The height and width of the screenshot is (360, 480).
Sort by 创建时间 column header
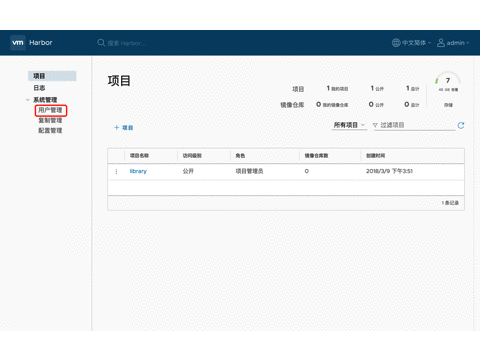375,156
